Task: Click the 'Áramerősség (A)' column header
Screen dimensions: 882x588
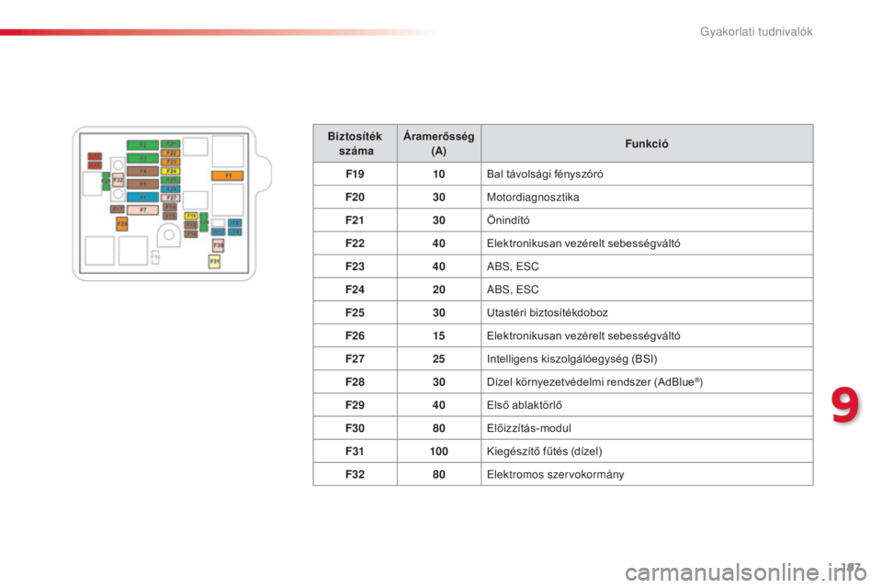Action: point(439,143)
